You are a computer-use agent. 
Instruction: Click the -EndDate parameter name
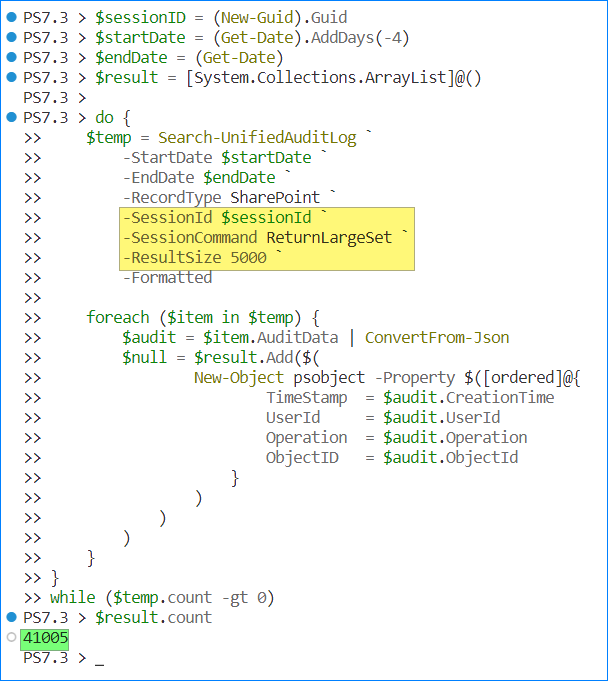click(x=159, y=178)
